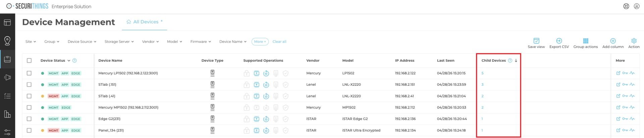Screen dimensions: 644x138
Task: Open child devices count 3 link
Action: click(482, 85)
